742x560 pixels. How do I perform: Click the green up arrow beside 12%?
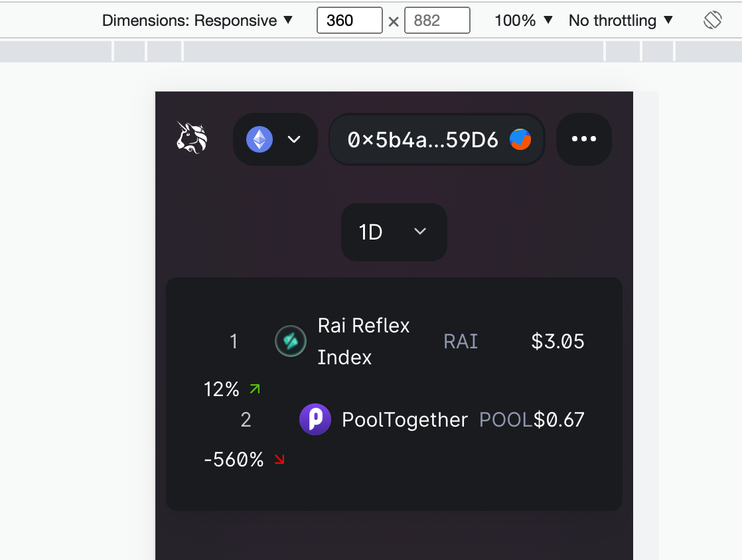[255, 389]
